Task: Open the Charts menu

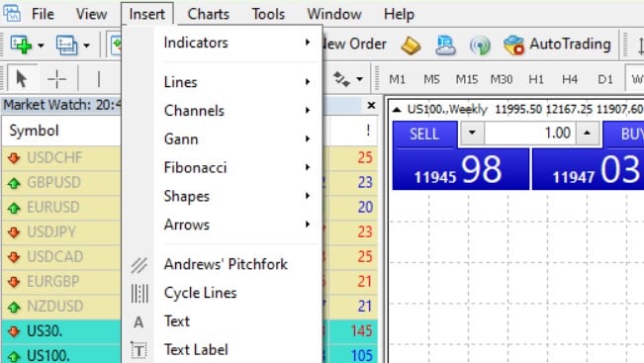Action: coord(208,14)
